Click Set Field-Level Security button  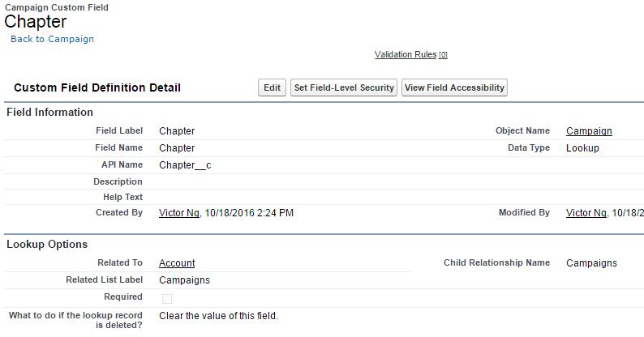coord(344,87)
